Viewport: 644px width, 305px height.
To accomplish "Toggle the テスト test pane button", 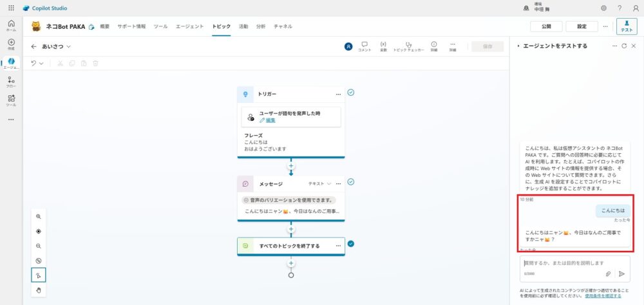I will [x=627, y=26].
